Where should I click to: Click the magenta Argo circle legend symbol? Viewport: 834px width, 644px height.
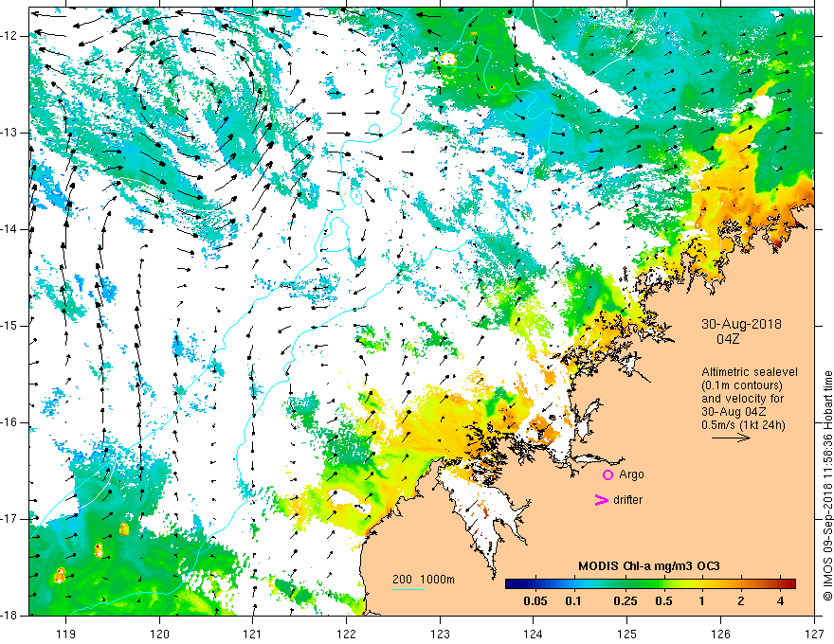click(x=607, y=475)
